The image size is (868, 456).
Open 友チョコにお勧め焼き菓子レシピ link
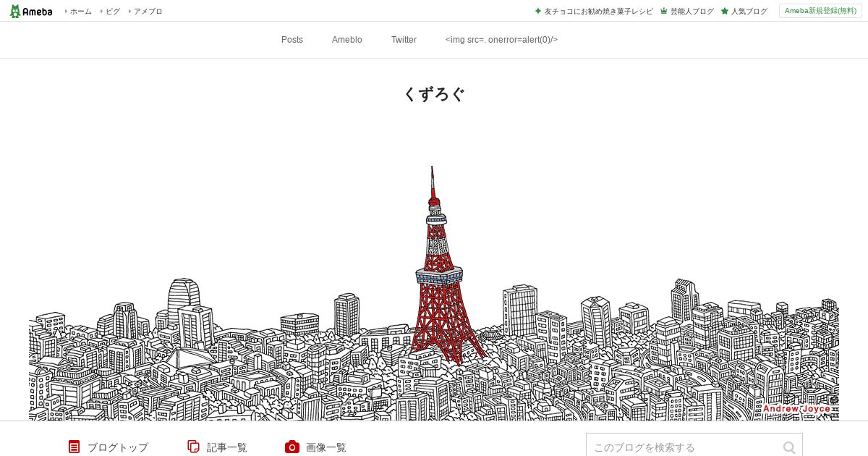coord(598,12)
